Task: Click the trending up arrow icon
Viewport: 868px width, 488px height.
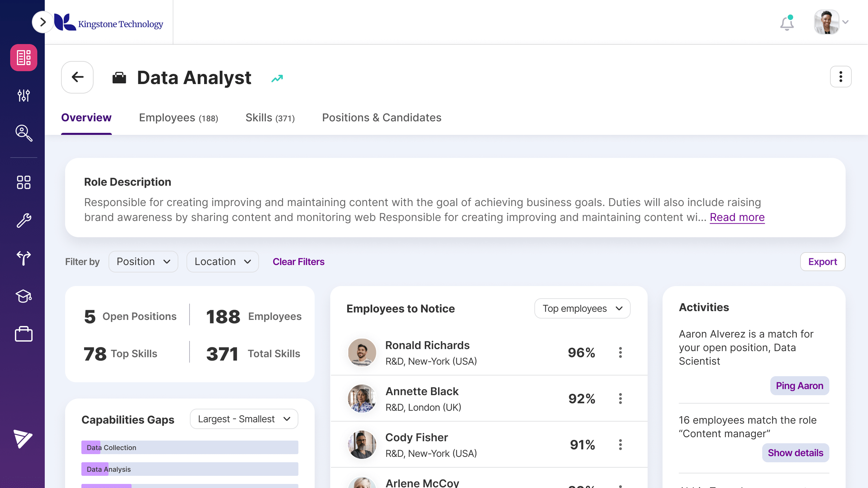Action: pos(277,79)
